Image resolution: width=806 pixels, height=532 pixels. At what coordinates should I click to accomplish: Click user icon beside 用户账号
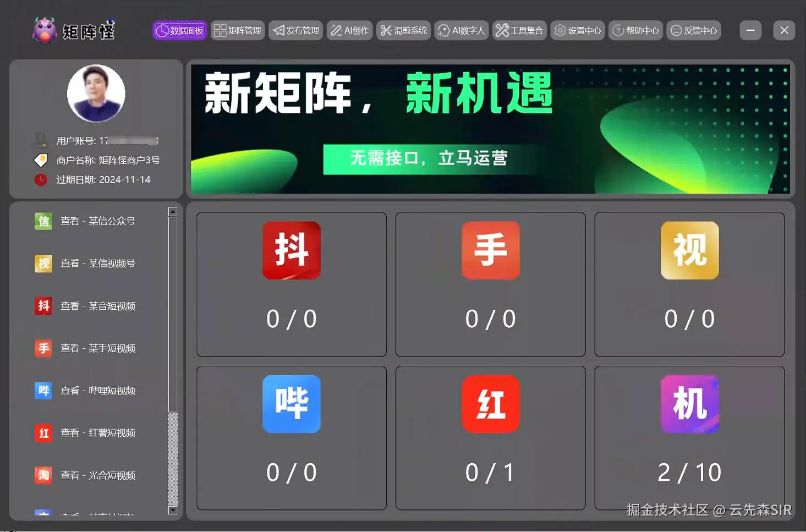[x=41, y=140]
